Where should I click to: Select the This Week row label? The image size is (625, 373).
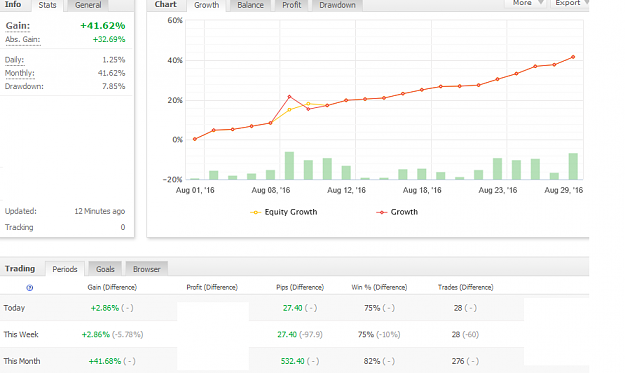click(x=21, y=334)
